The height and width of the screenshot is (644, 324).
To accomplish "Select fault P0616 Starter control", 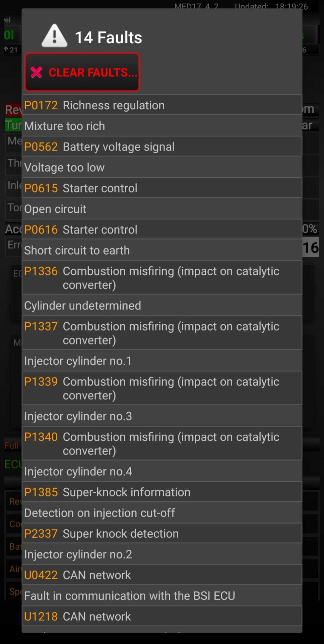I will tap(161, 230).
